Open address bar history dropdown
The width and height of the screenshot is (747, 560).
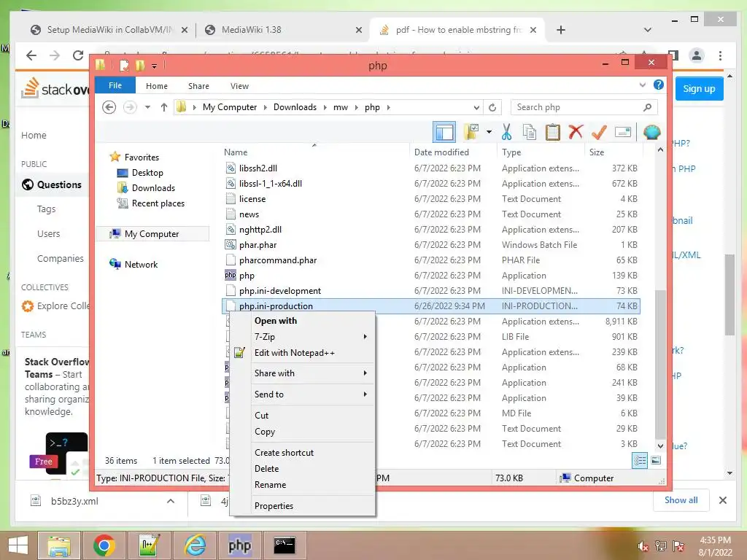point(476,108)
